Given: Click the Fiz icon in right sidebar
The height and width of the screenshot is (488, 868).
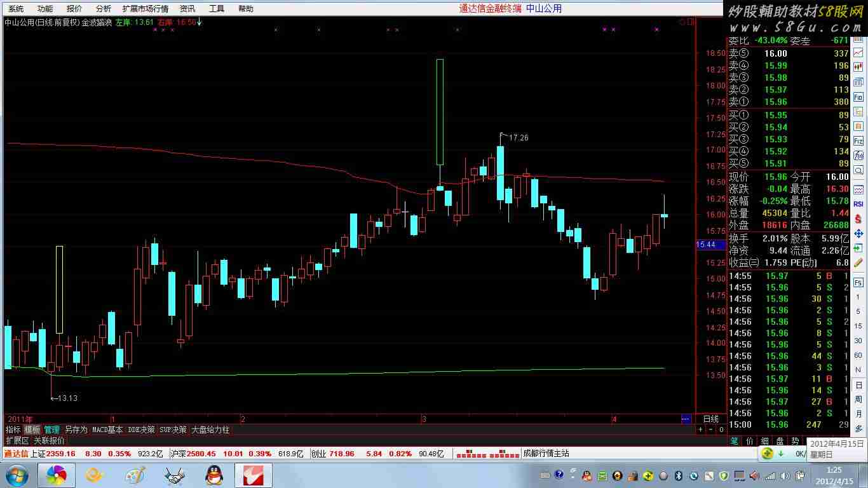Looking at the screenshot, I should pos(858,141).
